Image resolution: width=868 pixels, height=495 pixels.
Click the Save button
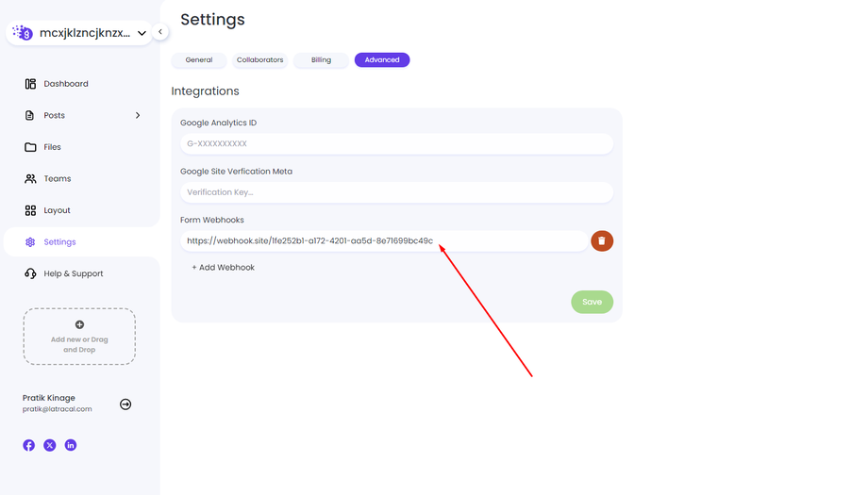coord(592,302)
